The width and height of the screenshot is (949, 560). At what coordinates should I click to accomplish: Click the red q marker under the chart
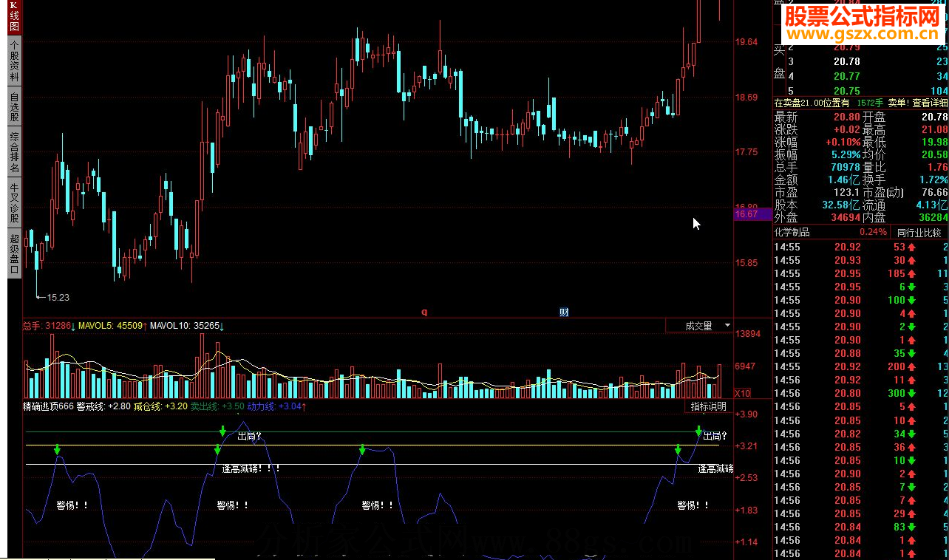(x=424, y=312)
